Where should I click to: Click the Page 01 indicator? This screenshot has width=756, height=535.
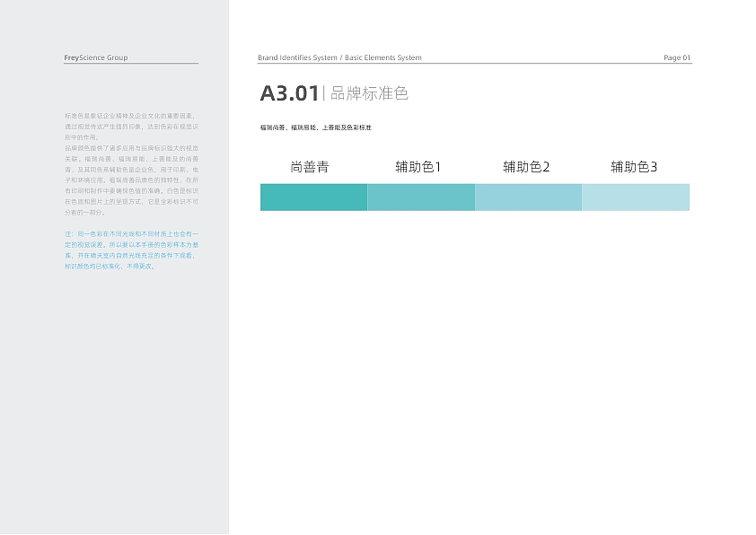tap(677, 57)
